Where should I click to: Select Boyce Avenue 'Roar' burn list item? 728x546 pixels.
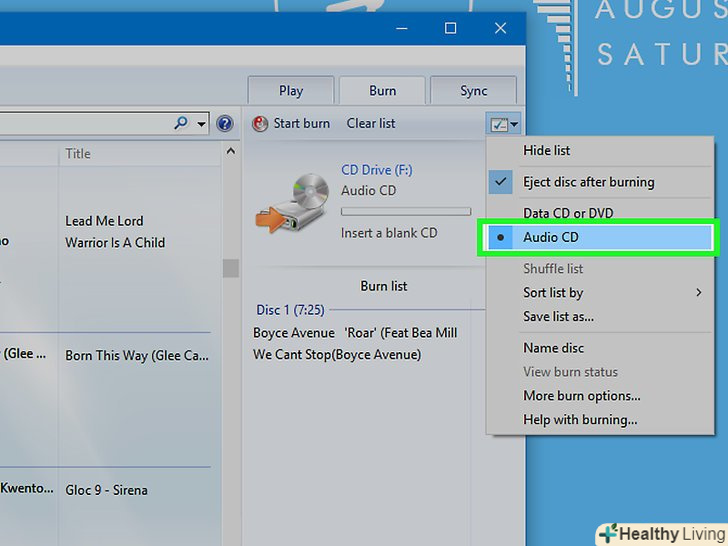pos(355,333)
